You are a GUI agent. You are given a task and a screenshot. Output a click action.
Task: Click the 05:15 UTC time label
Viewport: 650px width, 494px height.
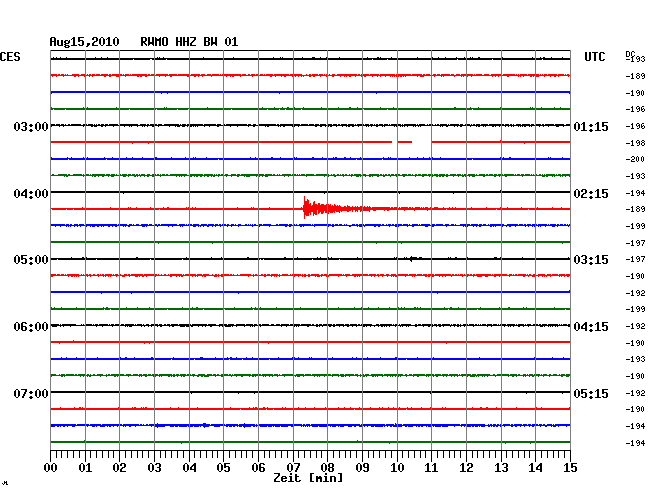591,393
